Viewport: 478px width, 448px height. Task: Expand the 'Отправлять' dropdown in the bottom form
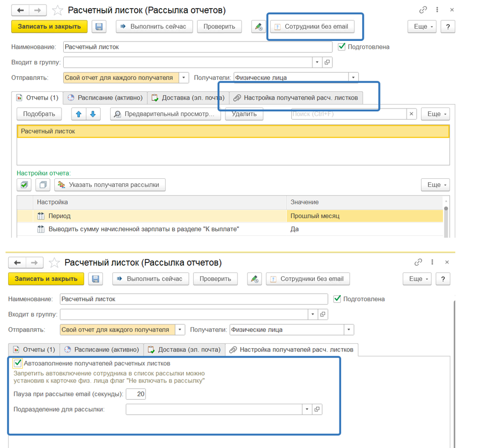pyautogui.click(x=180, y=329)
